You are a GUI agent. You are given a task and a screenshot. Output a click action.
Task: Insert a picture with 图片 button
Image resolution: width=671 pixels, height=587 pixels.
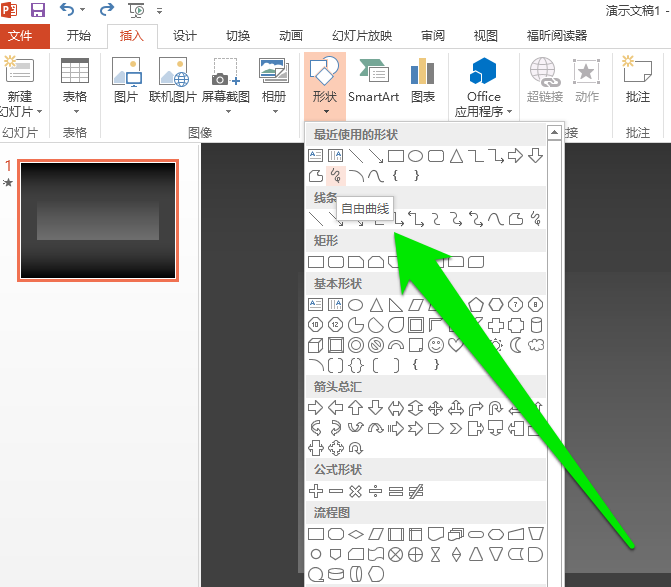pos(126,80)
